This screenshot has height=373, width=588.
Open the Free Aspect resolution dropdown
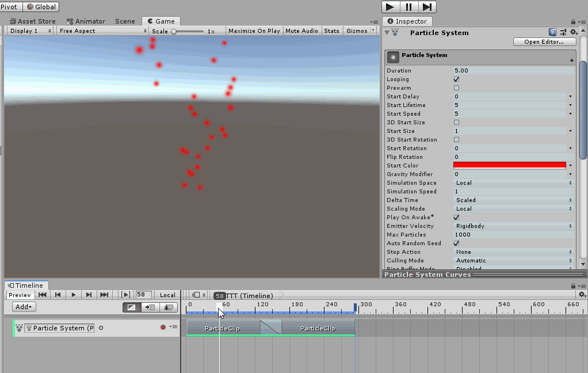pos(102,31)
